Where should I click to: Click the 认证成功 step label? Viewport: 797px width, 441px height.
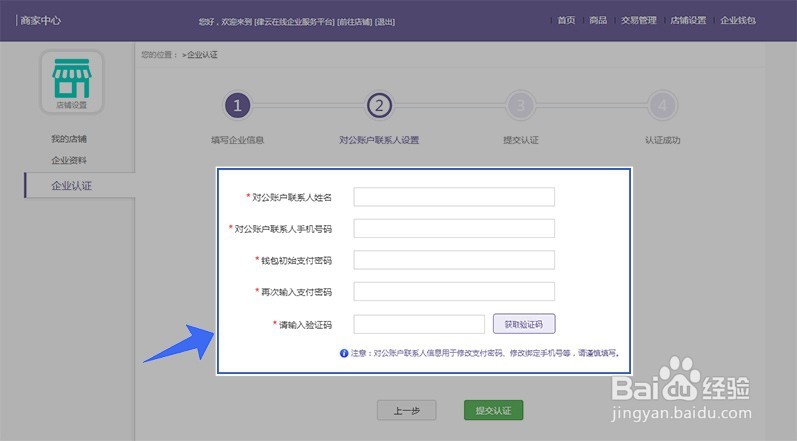pyautogui.click(x=662, y=140)
